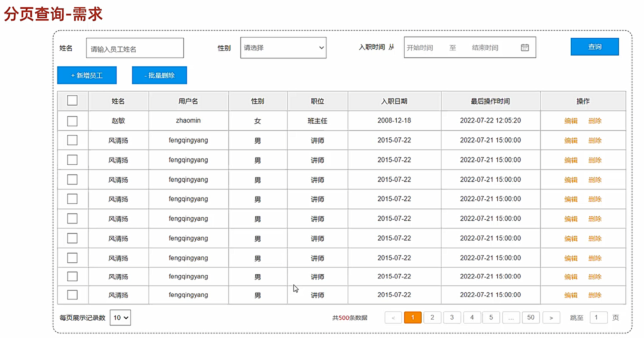Click the - 批量删除 button

point(160,75)
